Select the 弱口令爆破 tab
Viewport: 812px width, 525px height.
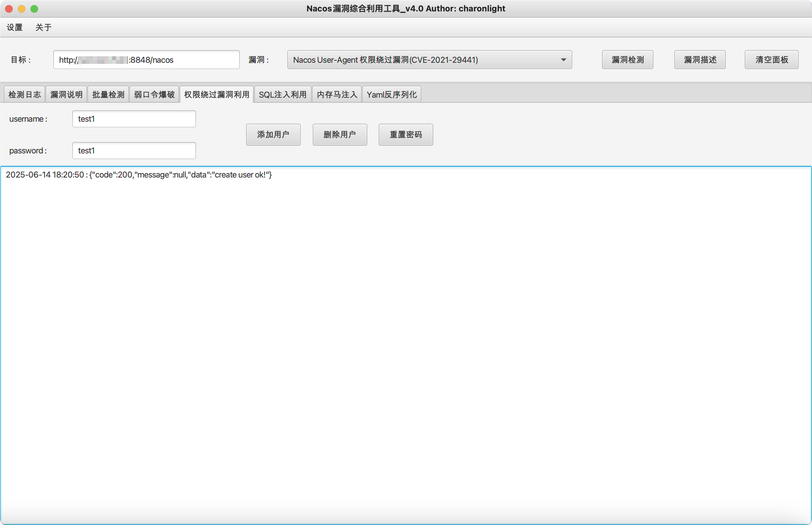(154, 94)
